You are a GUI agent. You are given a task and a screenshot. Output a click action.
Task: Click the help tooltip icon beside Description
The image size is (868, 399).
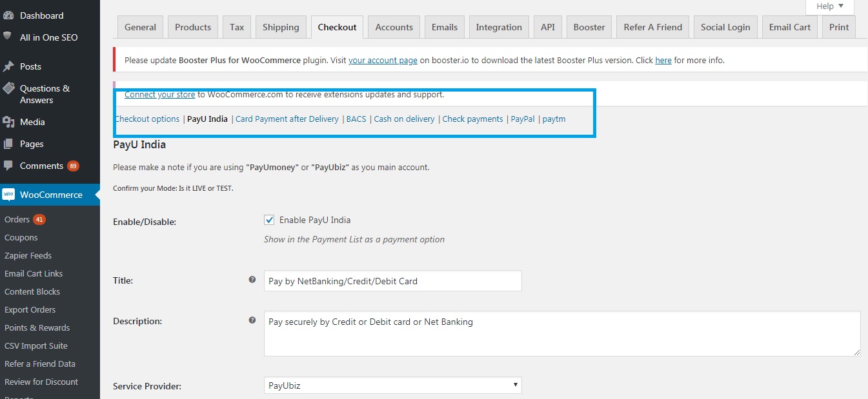[x=252, y=320]
